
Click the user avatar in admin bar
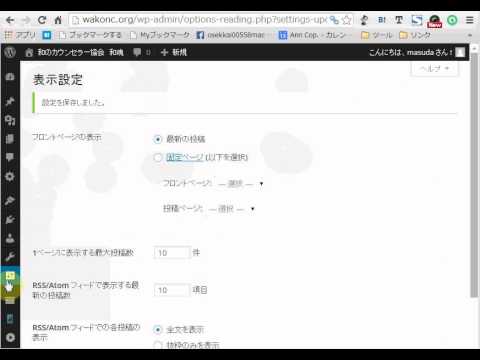click(x=460, y=52)
